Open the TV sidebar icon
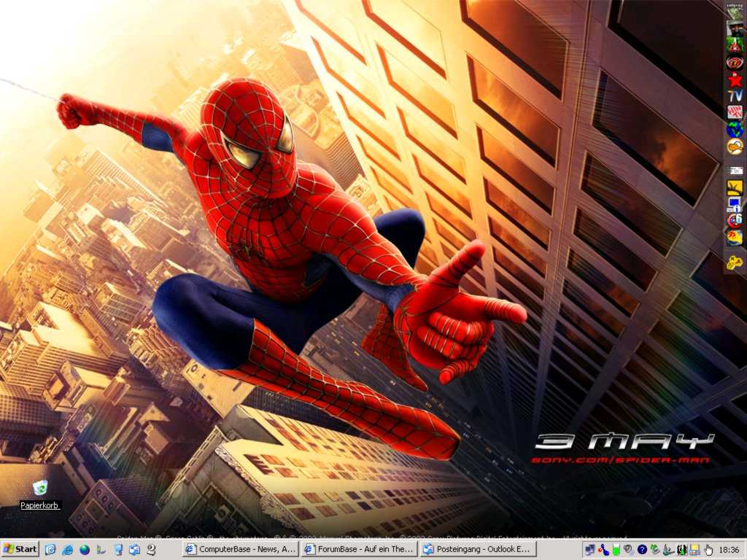This screenshot has width=747, height=560. (735, 96)
